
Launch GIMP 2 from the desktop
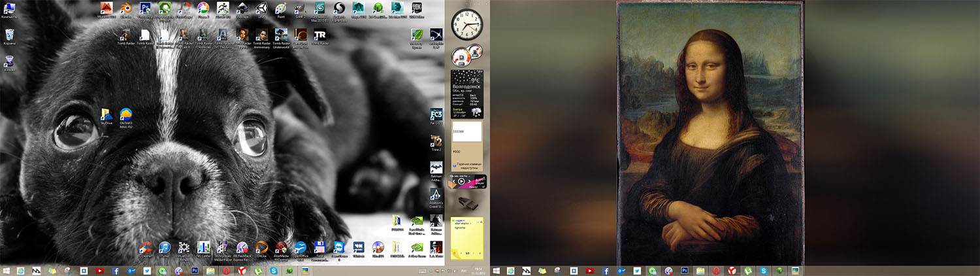(x=300, y=9)
